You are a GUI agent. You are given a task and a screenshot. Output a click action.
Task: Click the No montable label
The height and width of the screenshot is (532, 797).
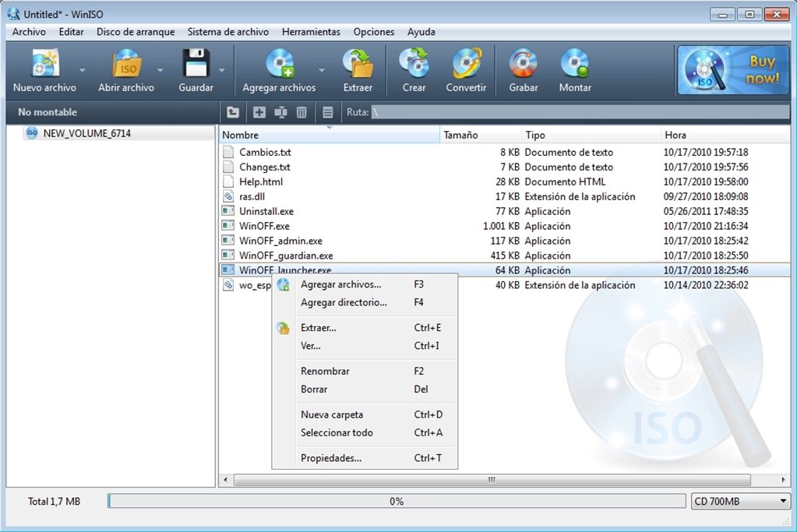click(48, 112)
